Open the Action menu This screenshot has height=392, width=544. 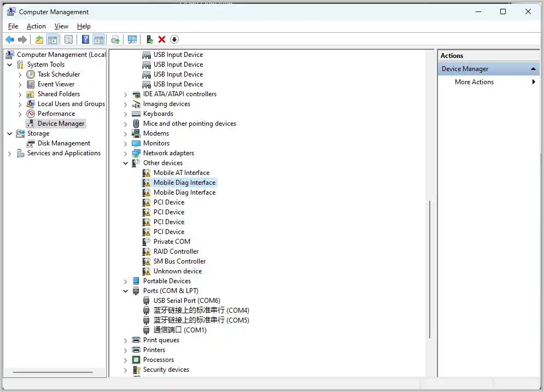[x=36, y=26]
